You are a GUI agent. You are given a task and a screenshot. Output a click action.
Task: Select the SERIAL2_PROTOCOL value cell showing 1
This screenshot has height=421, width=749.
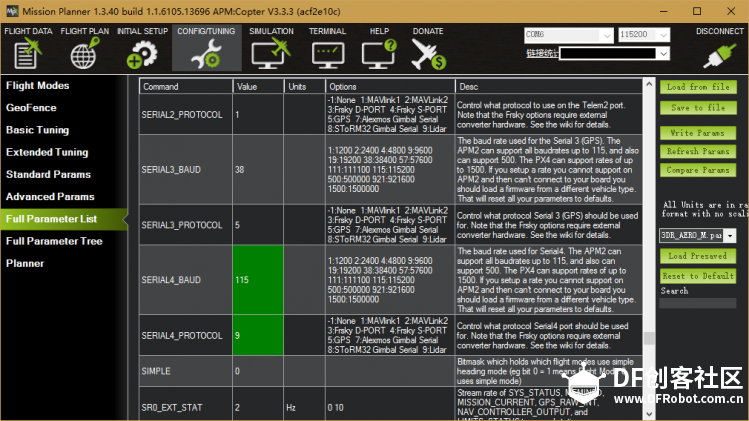pyautogui.click(x=258, y=114)
